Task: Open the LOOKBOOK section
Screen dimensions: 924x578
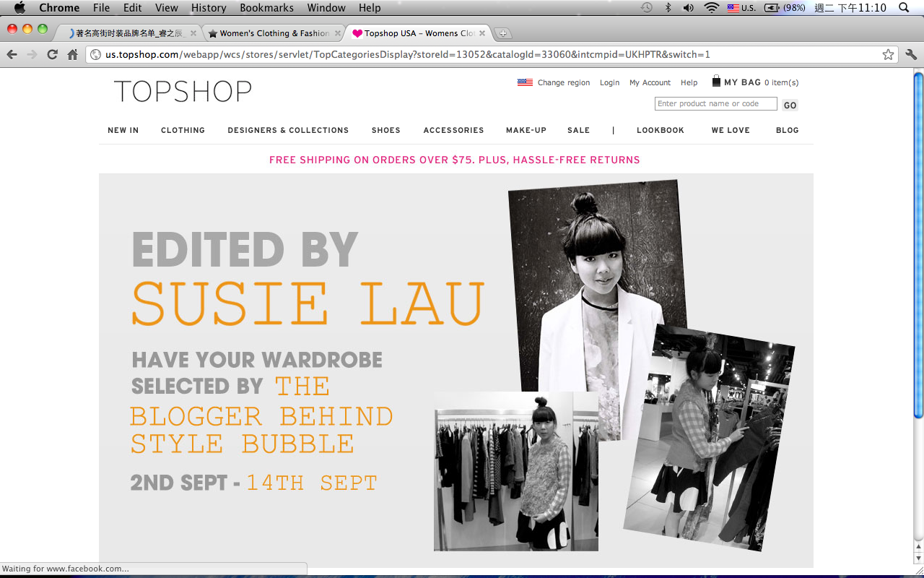Action: (x=661, y=130)
